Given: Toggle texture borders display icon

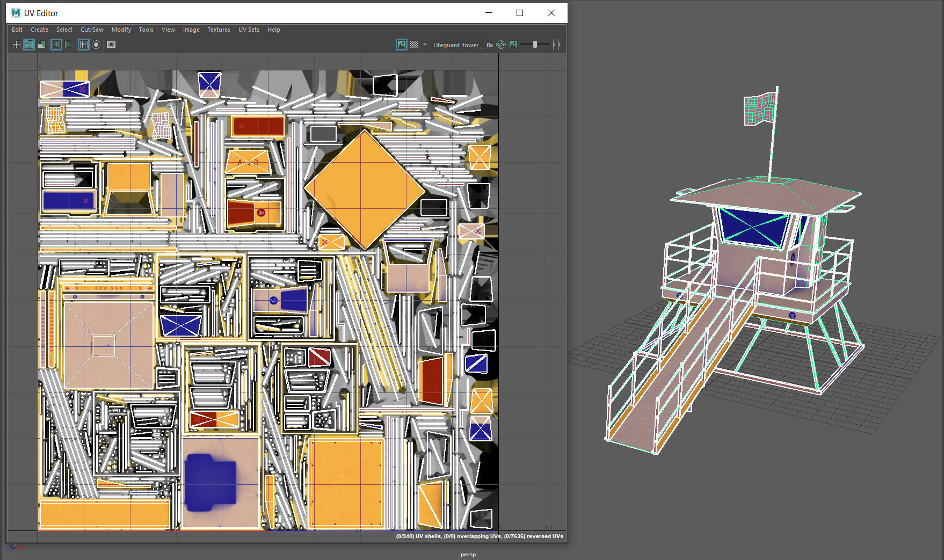Looking at the screenshot, I should coord(56,45).
